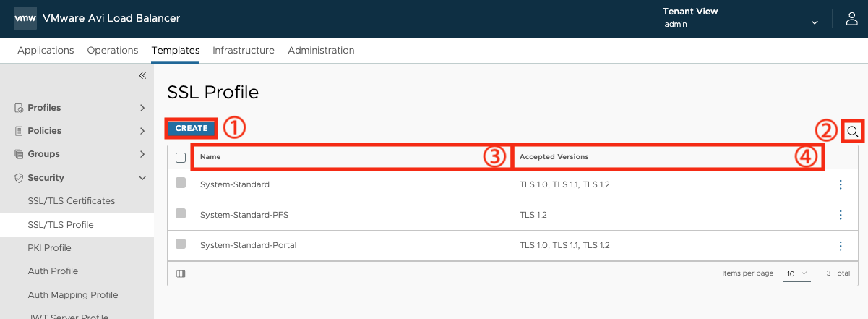Click the System-Standard-PFS profile name

pyautogui.click(x=244, y=215)
